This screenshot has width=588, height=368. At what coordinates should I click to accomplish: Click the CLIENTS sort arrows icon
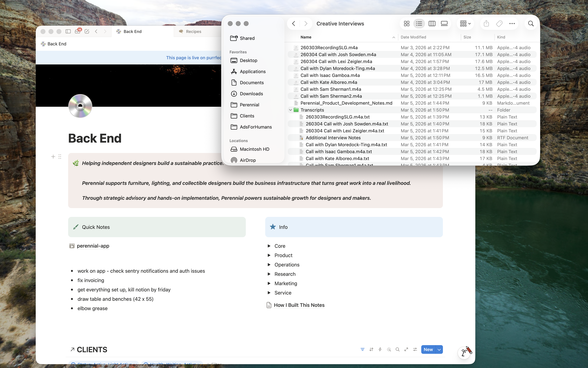[x=371, y=349]
